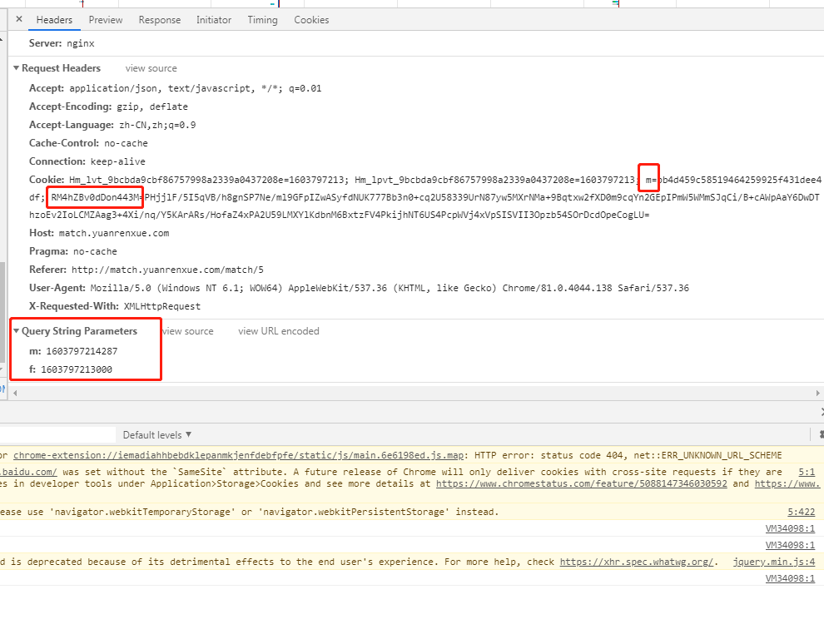Click the Accept-Encoding gzip, deflate row
Viewport: 824px width, 644px height.
coord(108,107)
